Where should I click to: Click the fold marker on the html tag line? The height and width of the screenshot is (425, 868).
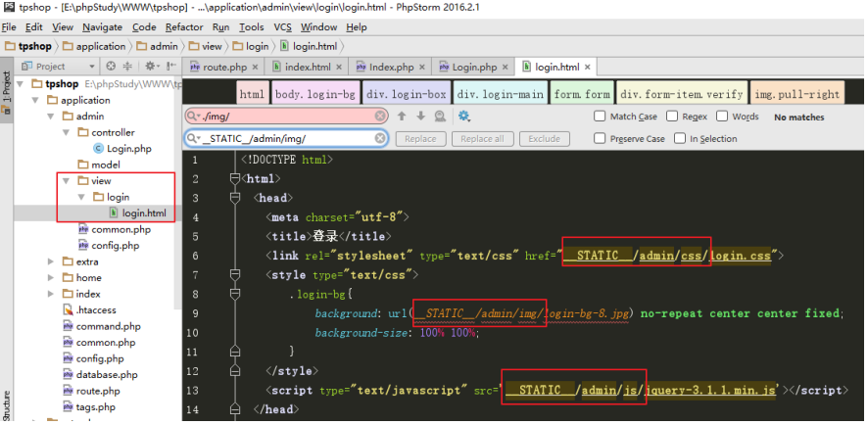(235, 179)
